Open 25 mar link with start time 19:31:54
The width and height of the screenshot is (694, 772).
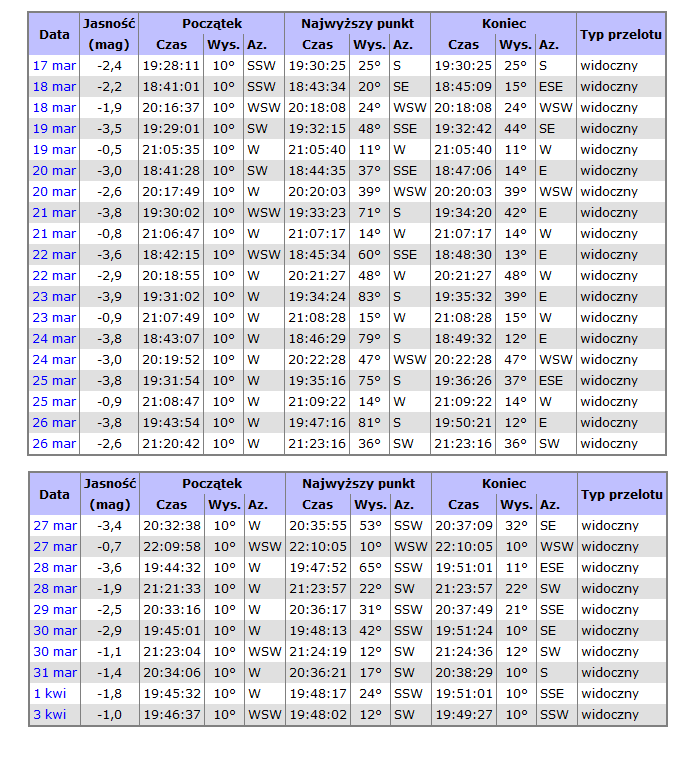click(54, 381)
